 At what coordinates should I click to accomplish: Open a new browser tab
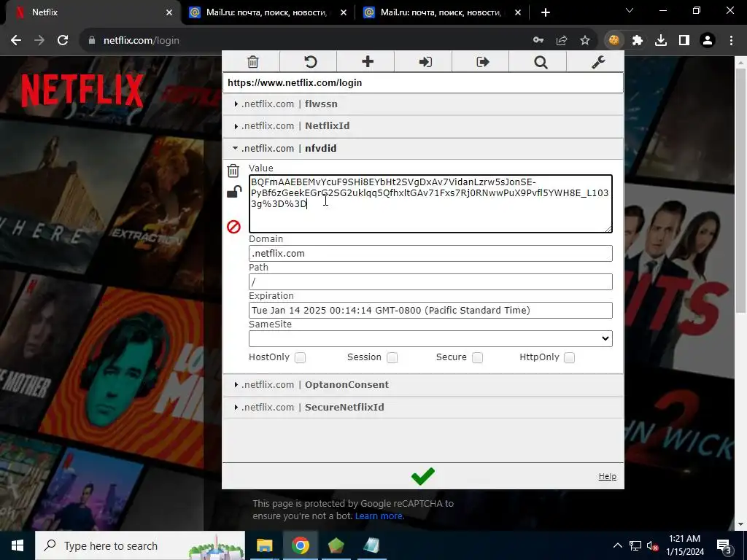546,12
